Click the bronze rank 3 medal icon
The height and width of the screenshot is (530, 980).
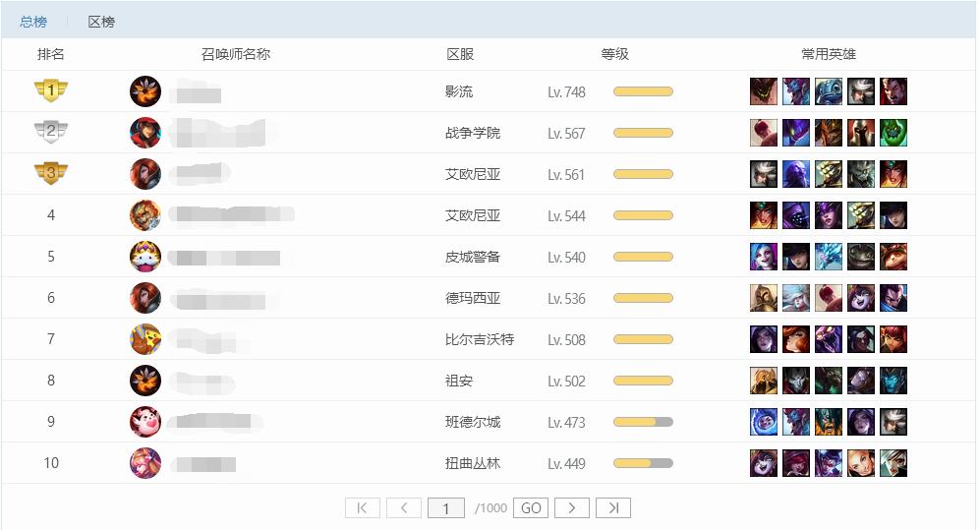[51, 174]
